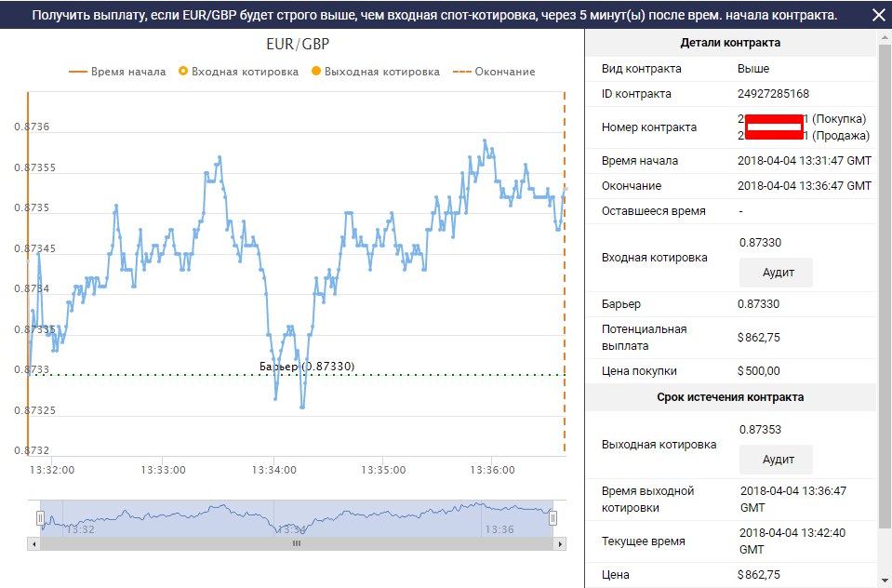Click the Срок истечения контракта section header
The width and height of the screenshot is (892, 588).
pos(730,397)
